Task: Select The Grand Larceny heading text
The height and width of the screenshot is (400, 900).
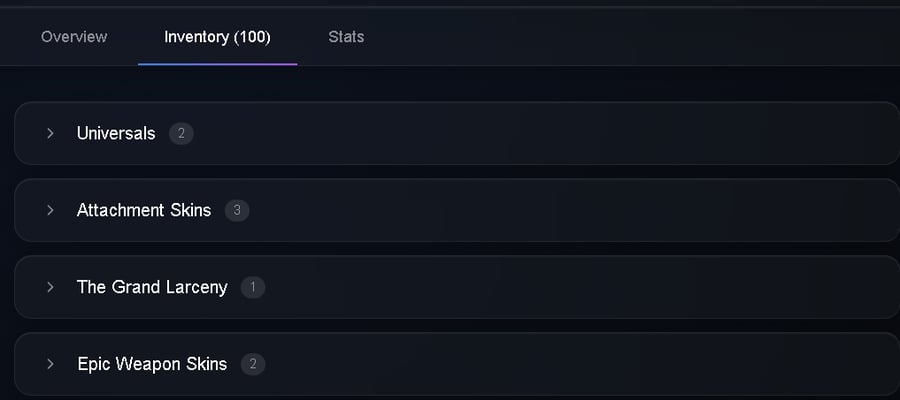Action: [x=152, y=287]
